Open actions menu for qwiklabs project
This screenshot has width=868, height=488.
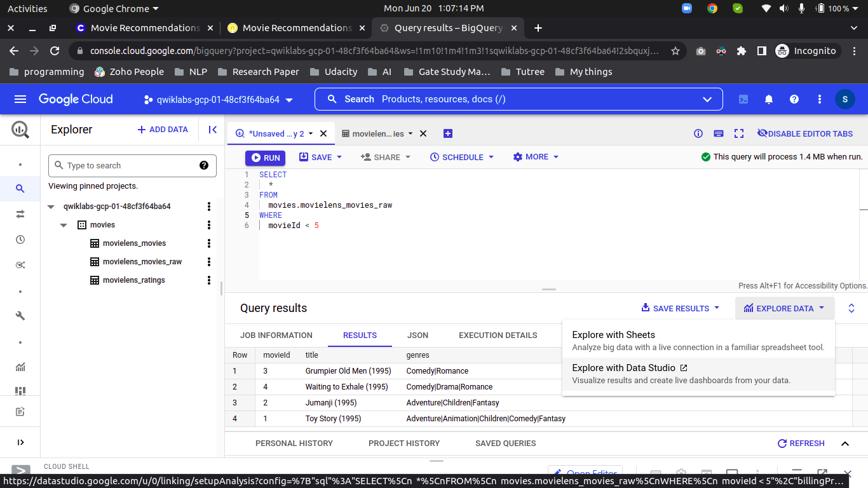pos(209,207)
